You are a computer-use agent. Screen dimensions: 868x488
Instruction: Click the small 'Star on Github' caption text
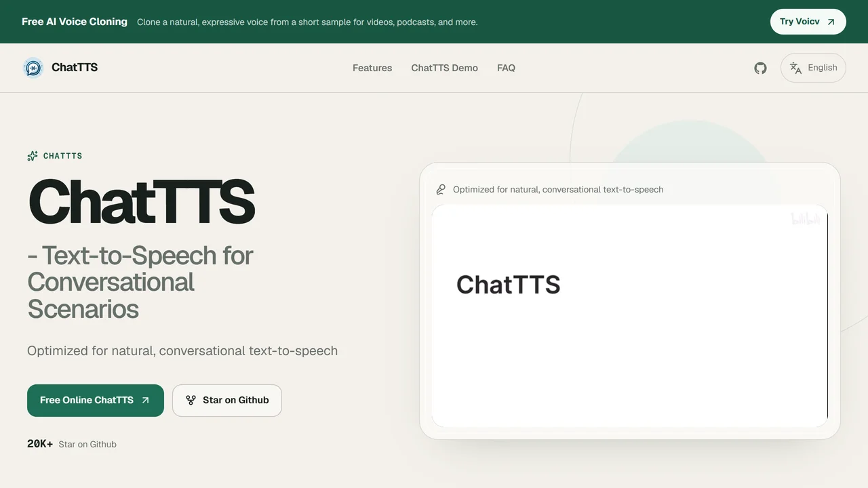tap(87, 445)
